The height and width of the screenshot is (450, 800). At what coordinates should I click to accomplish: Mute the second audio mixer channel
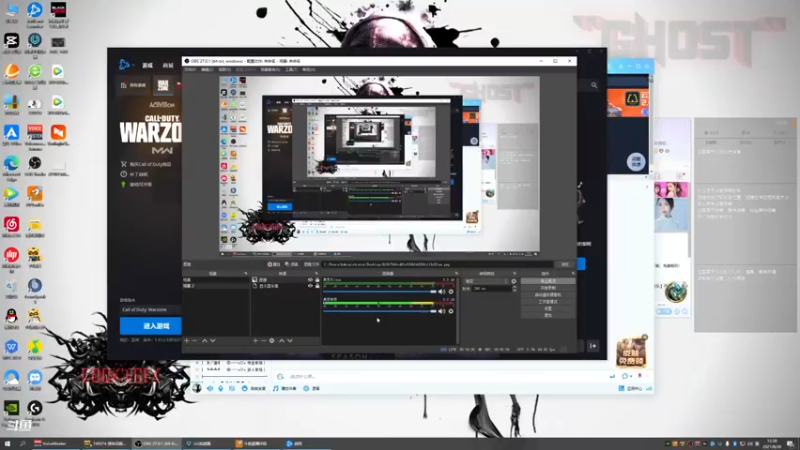coord(442,311)
